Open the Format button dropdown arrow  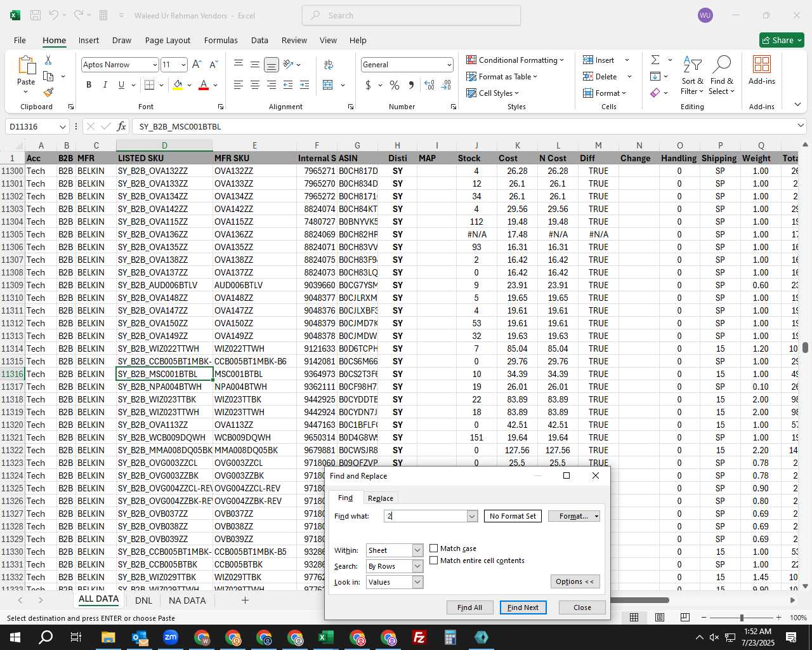click(x=596, y=516)
